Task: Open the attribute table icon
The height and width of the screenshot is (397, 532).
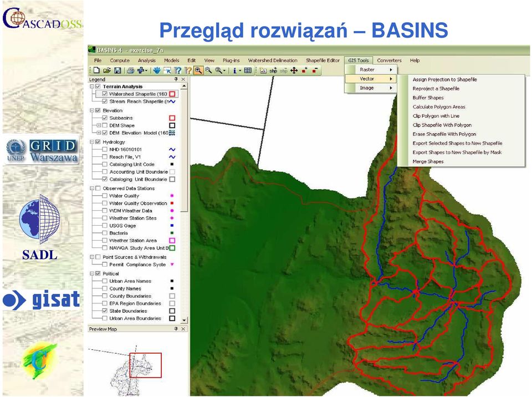Action: (248, 70)
